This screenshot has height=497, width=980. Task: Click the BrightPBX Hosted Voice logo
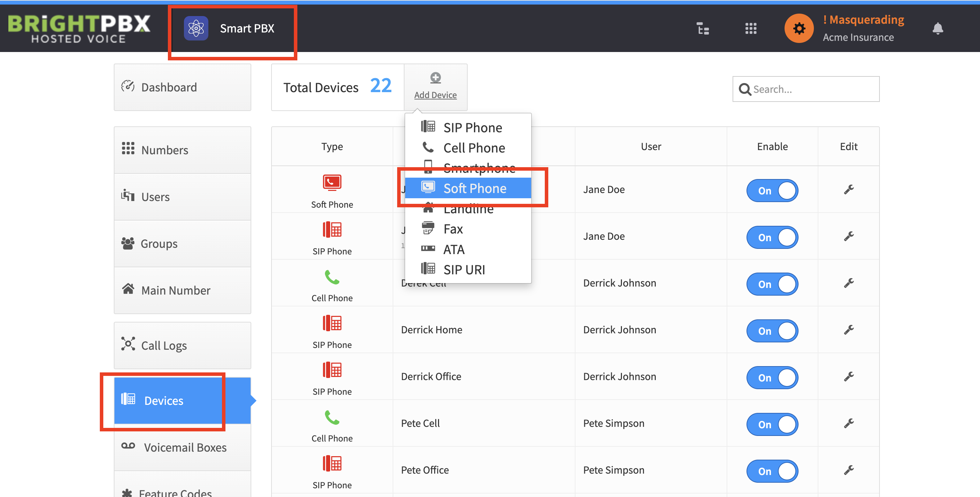79,29
